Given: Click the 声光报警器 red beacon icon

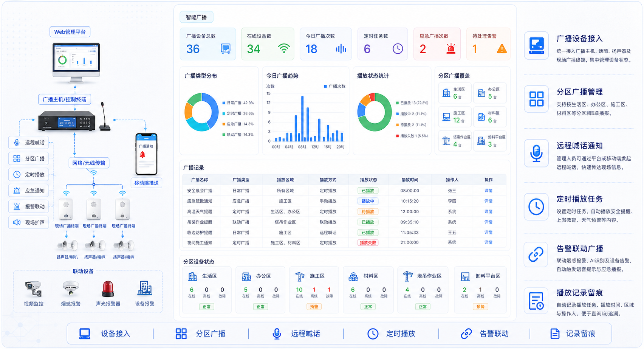Looking at the screenshot, I should coord(108,289).
